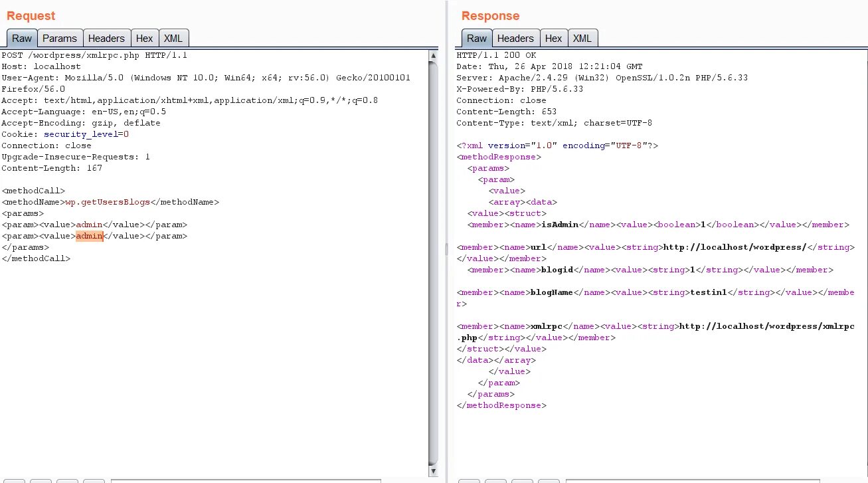Click the Request pane scrollbar up arrow
868x483 pixels.
(434, 56)
